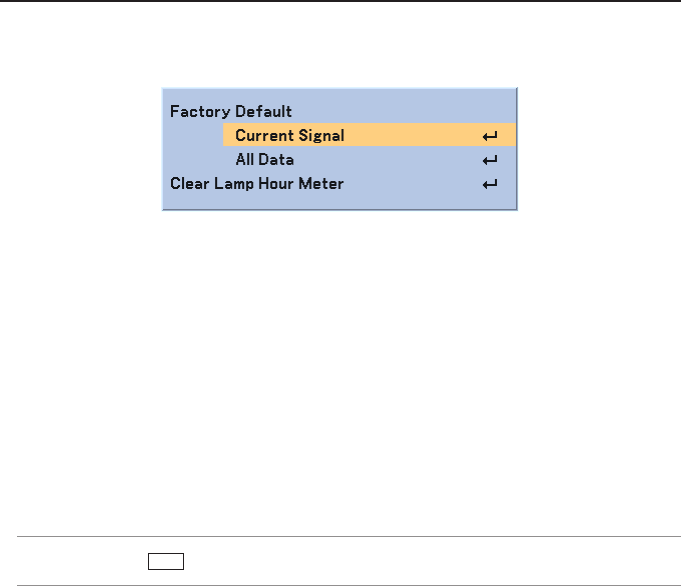Click the Factory Default heading

click(231, 111)
